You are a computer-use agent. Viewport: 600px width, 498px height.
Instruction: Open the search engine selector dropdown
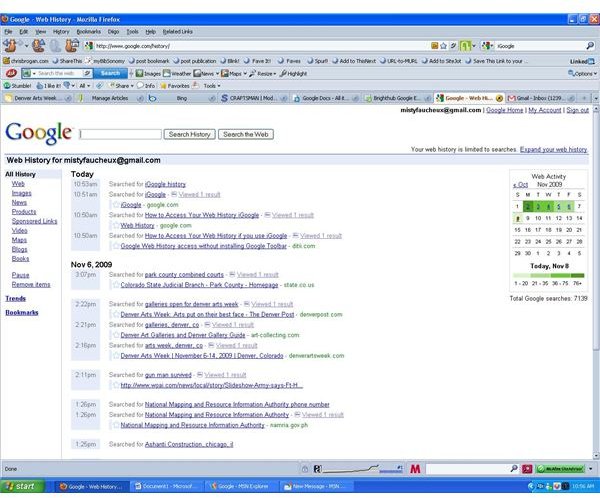point(488,46)
